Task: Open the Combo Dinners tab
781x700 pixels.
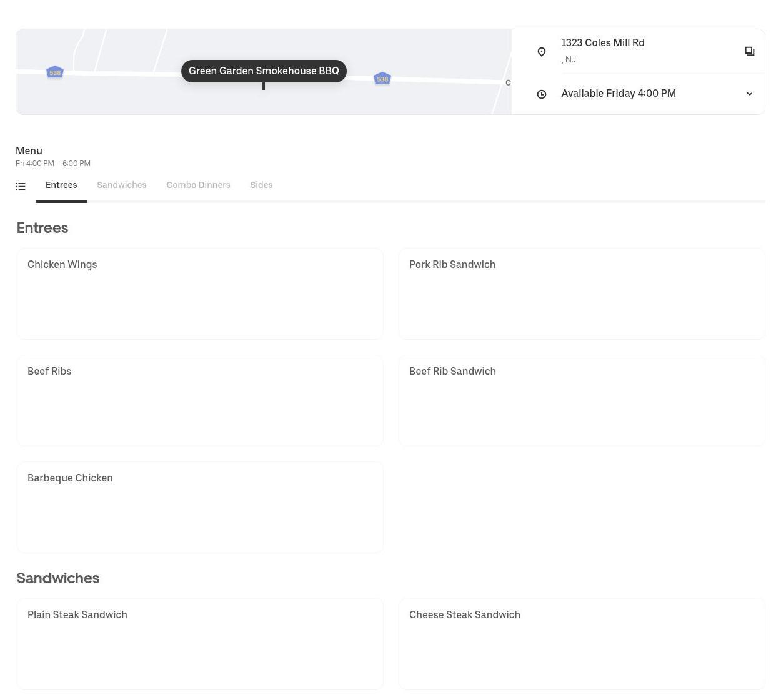Action: pos(198,185)
